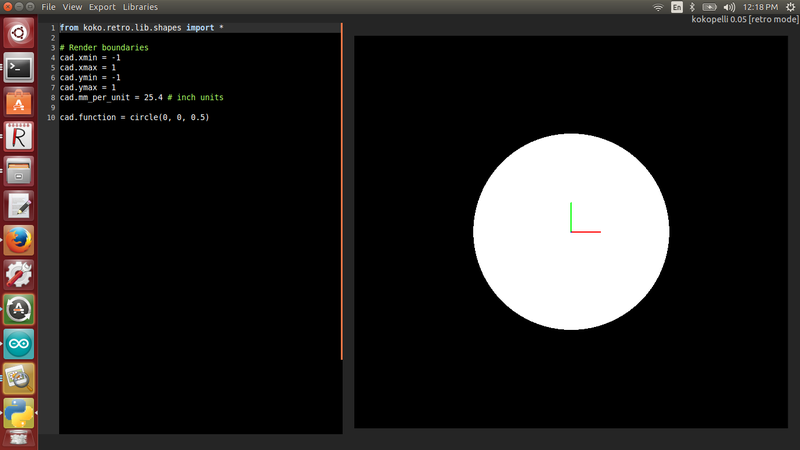Screen dimensions: 800x450
Task: Open the system session gear menu
Action: pos(790,7)
